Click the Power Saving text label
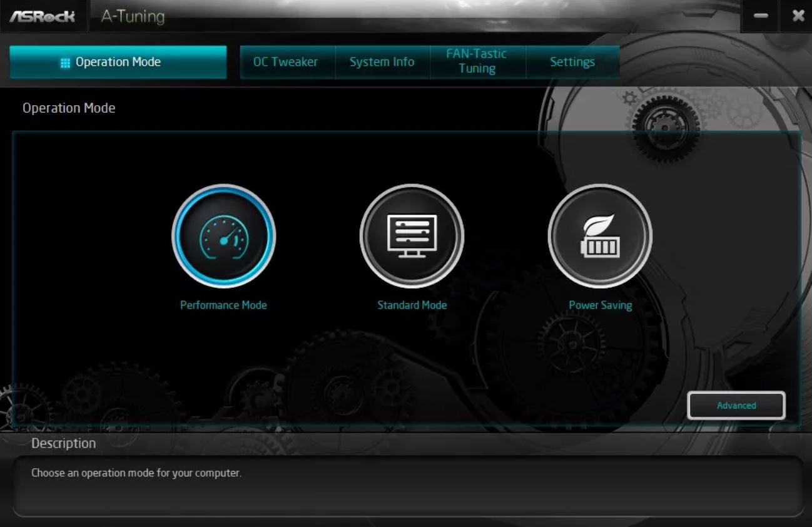The width and height of the screenshot is (812, 527). (600, 305)
